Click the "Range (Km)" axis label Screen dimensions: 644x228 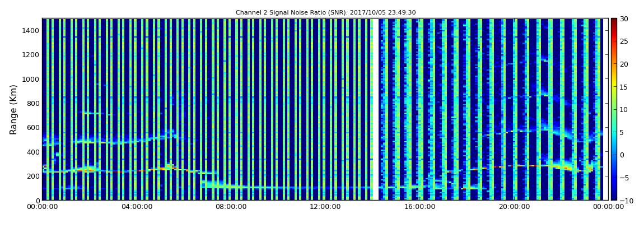click(x=13, y=109)
